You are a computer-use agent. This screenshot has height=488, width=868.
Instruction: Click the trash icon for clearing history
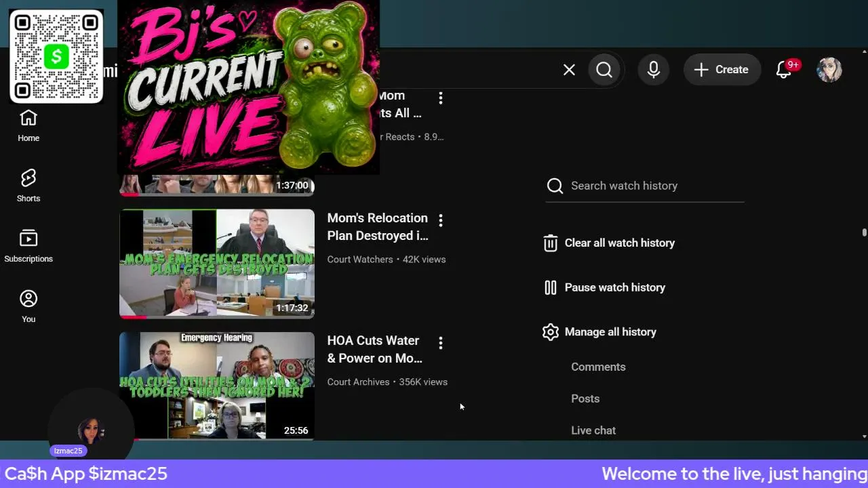click(x=551, y=243)
